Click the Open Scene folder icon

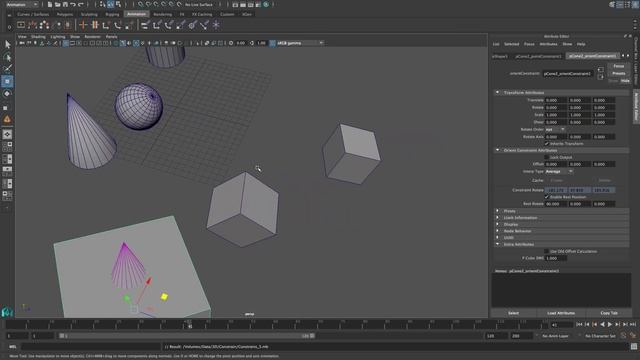click(58, 4)
